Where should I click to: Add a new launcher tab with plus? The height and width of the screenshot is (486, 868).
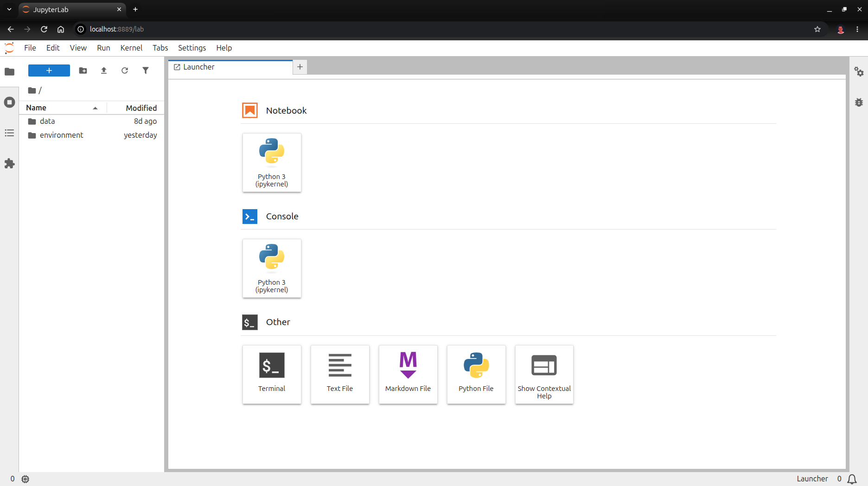(x=300, y=67)
